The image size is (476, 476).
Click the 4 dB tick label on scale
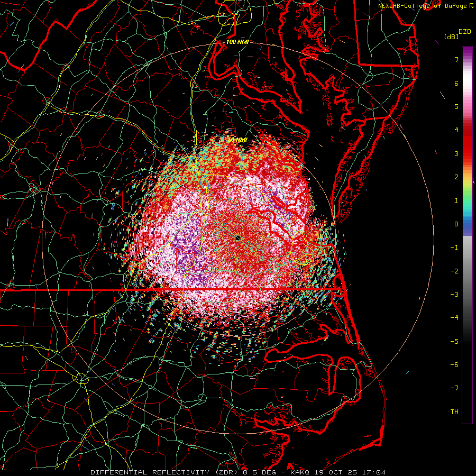coord(456,130)
